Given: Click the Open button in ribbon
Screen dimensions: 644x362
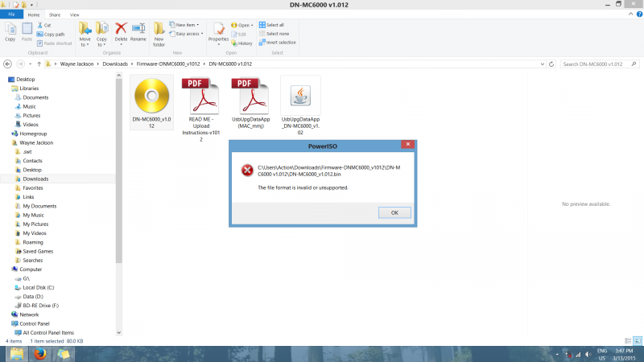Looking at the screenshot, I should 242,25.
